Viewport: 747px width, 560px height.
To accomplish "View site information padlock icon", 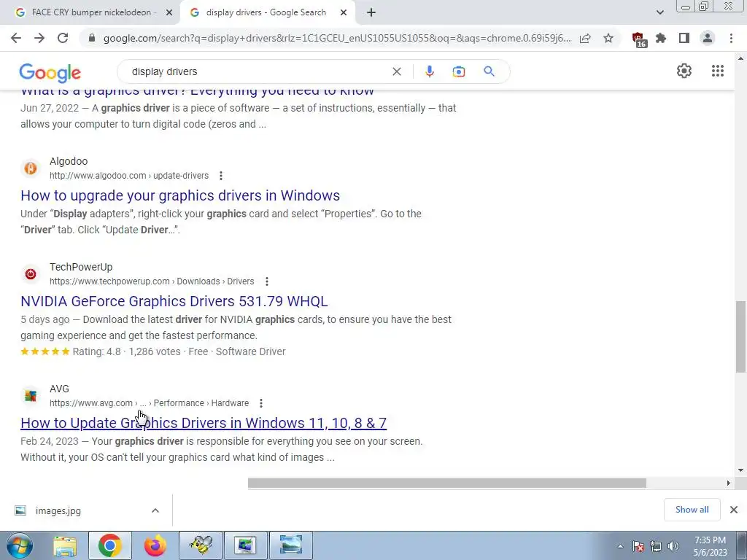I will pyautogui.click(x=92, y=38).
